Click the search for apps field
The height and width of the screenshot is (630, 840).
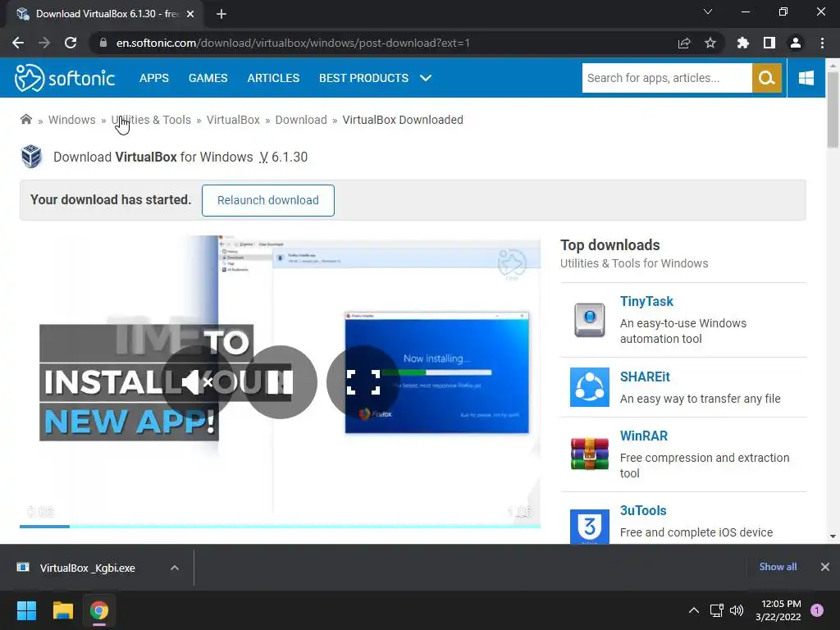click(x=667, y=78)
